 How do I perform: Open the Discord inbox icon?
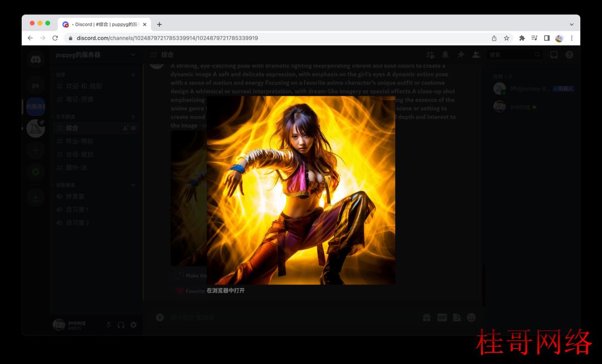pos(554,55)
